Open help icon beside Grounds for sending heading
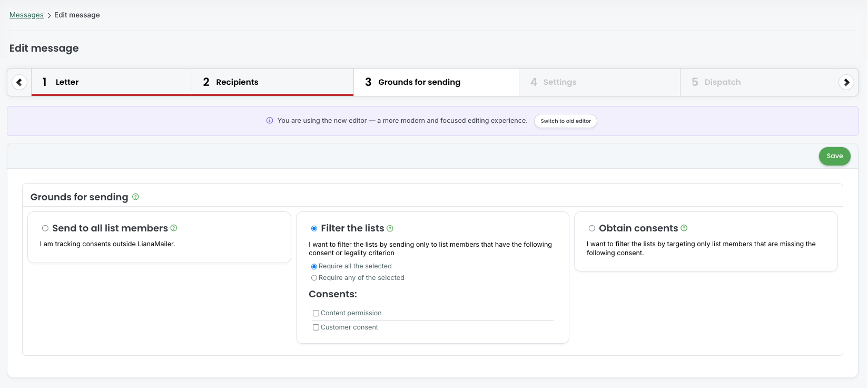Viewport: 868px width, 388px height. tap(135, 197)
